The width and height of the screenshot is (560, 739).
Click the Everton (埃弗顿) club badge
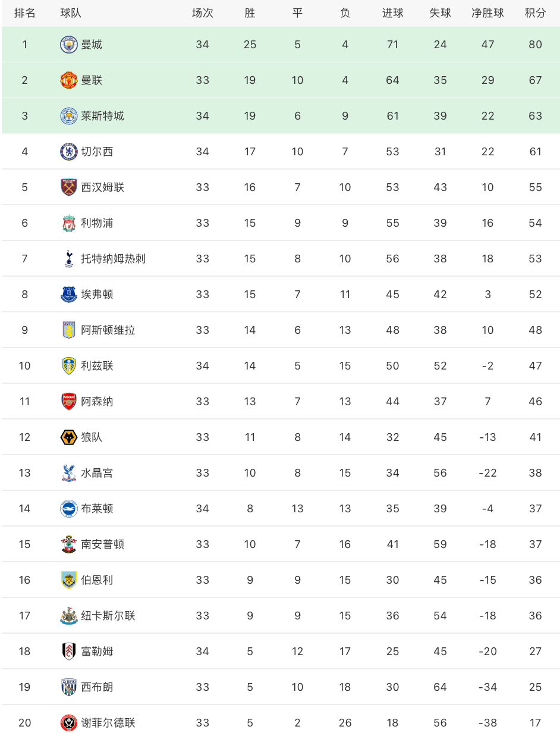[69, 295]
